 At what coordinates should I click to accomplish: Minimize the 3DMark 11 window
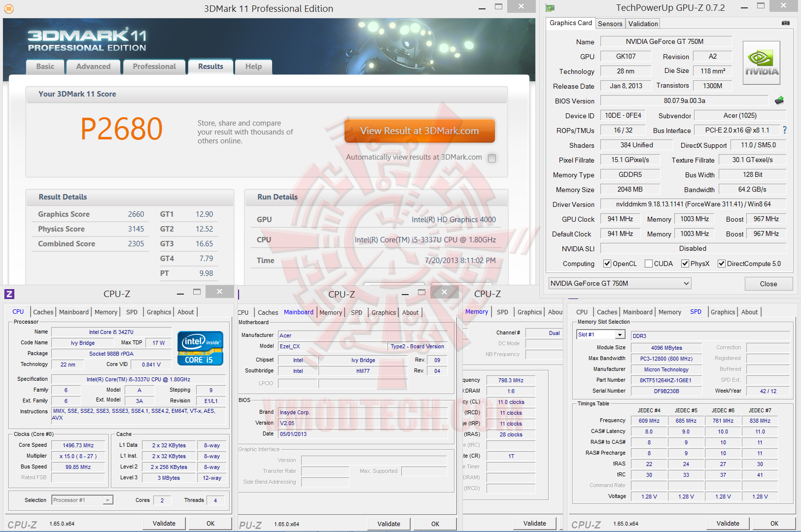coord(482,8)
